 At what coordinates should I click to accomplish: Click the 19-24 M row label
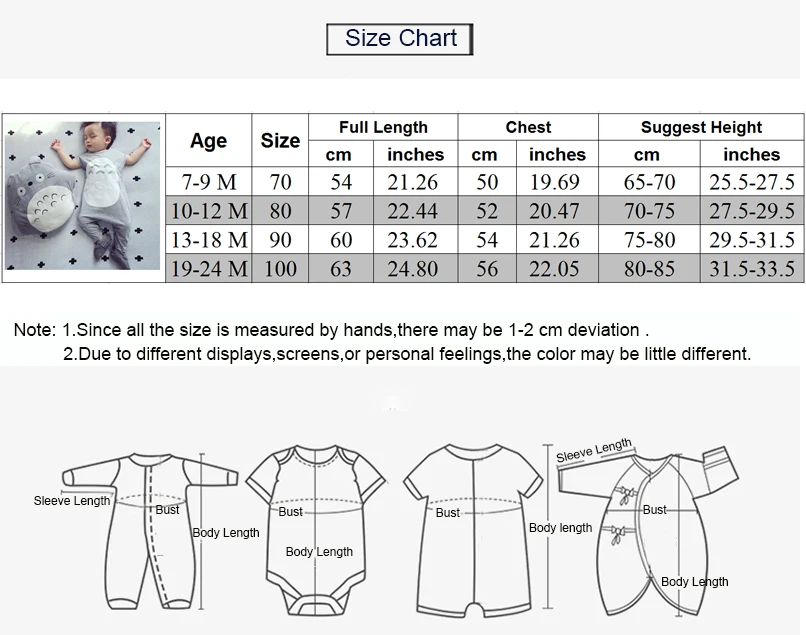tap(209, 268)
